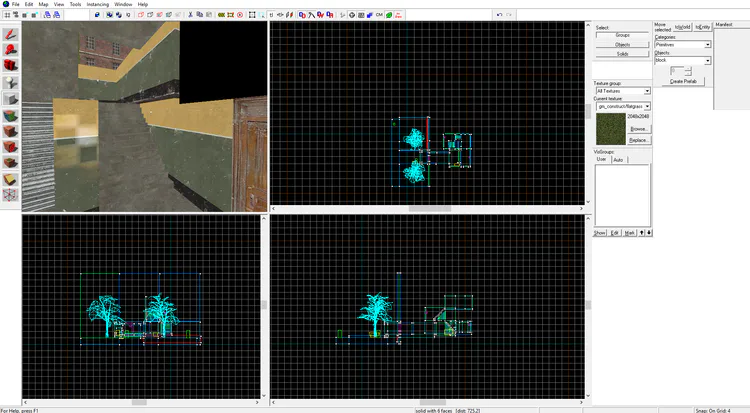Click the VisGroups move up arrow
This screenshot has width=750, height=413.
click(x=642, y=233)
